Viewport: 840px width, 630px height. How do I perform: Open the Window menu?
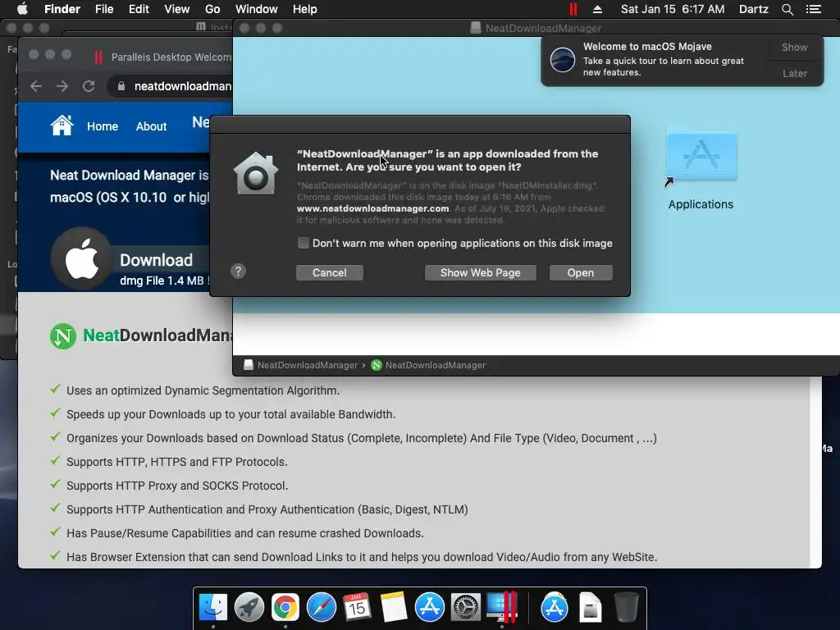(257, 9)
